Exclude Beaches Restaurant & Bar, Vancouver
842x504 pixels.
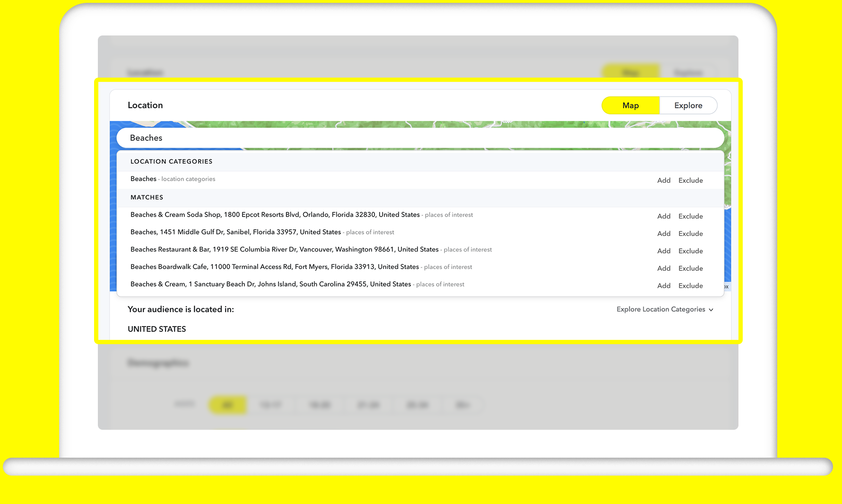point(691,251)
